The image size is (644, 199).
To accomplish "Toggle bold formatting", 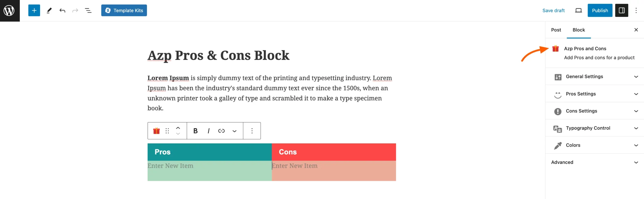I will 195,131.
